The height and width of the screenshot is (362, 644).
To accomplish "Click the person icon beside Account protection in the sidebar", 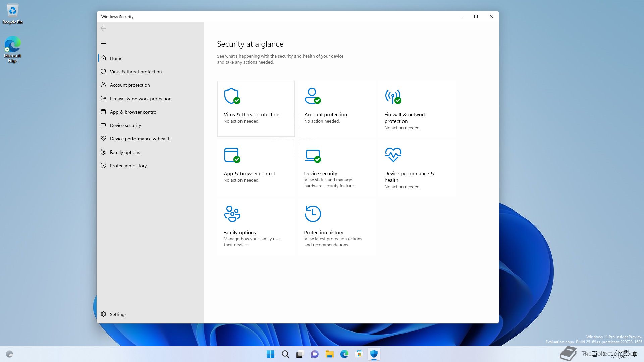I will point(103,85).
